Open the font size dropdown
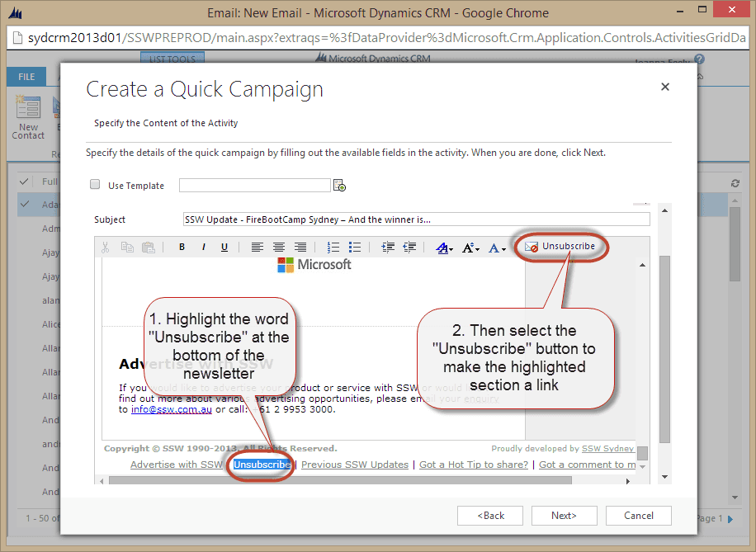The height and width of the screenshot is (552, 756). click(x=470, y=247)
